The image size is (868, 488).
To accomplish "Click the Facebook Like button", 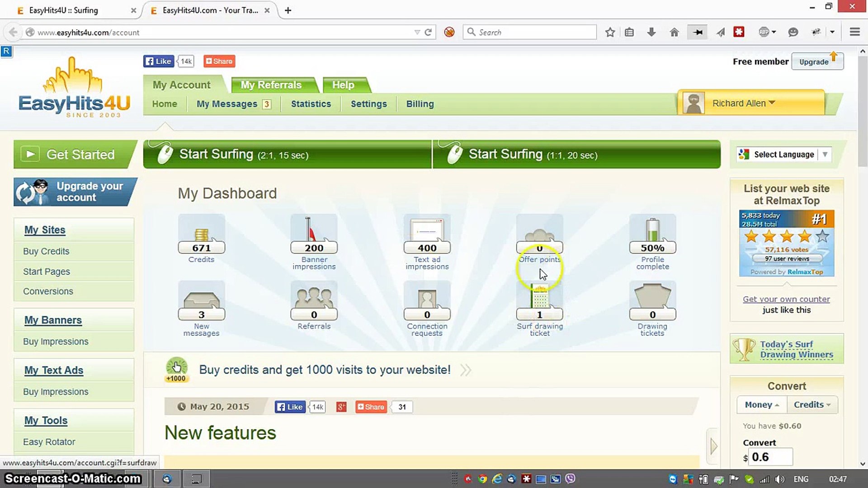I will (x=158, y=61).
